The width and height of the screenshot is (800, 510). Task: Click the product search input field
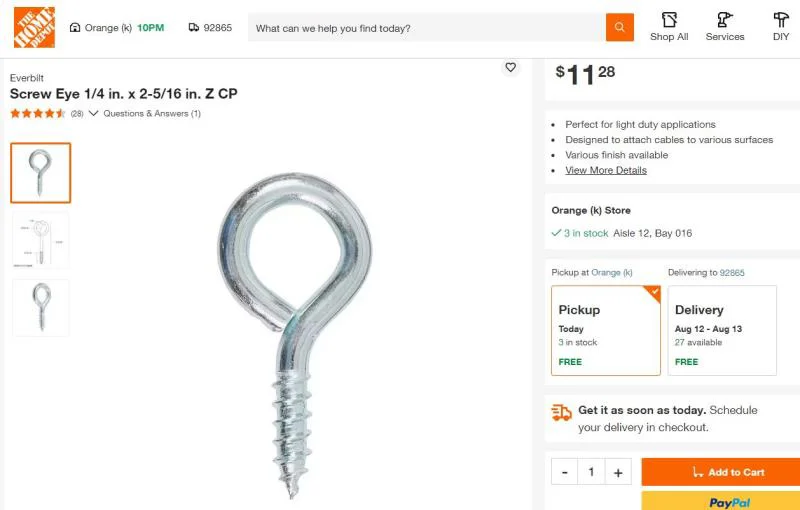pyautogui.click(x=427, y=28)
